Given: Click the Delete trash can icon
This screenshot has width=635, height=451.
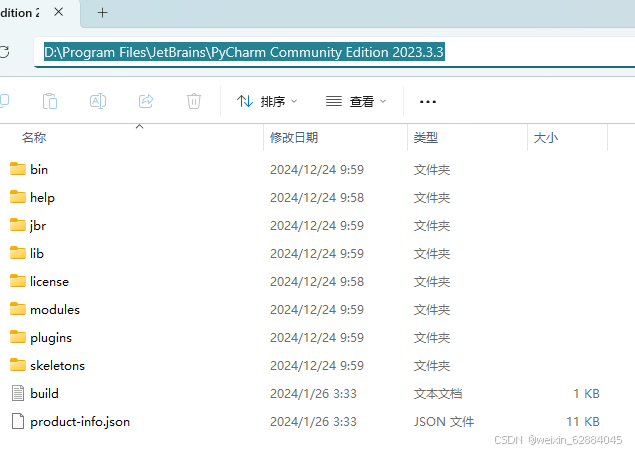Looking at the screenshot, I should click(194, 101).
